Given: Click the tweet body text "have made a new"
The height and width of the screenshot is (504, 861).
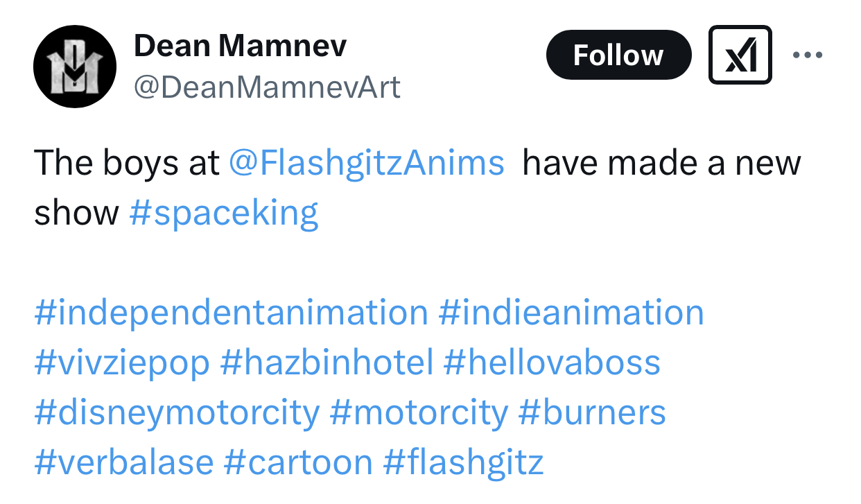Looking at the screenshot, I should click(x=661, y=164).
